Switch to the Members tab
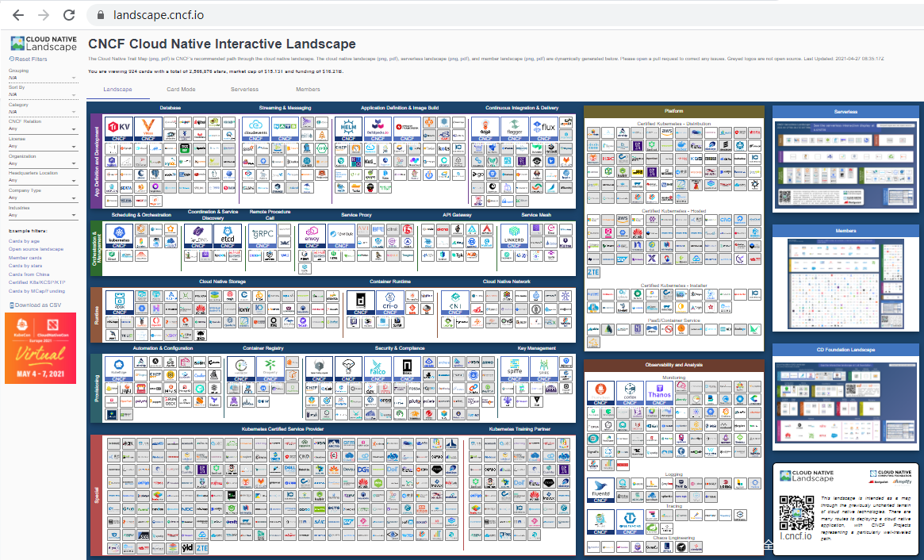924x560 pixels. pos(308,90)
